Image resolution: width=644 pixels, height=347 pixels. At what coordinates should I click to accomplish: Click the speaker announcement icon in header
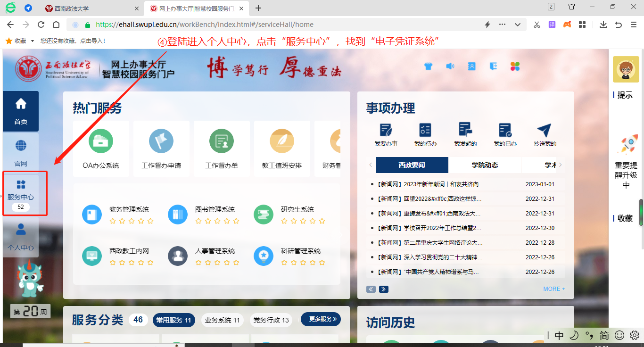pyautogui.click(x=450, y=66)
